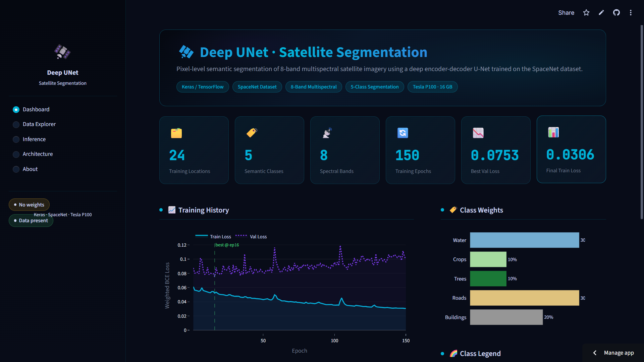Click the tag icon next to Class Weights

coord(453,210)
